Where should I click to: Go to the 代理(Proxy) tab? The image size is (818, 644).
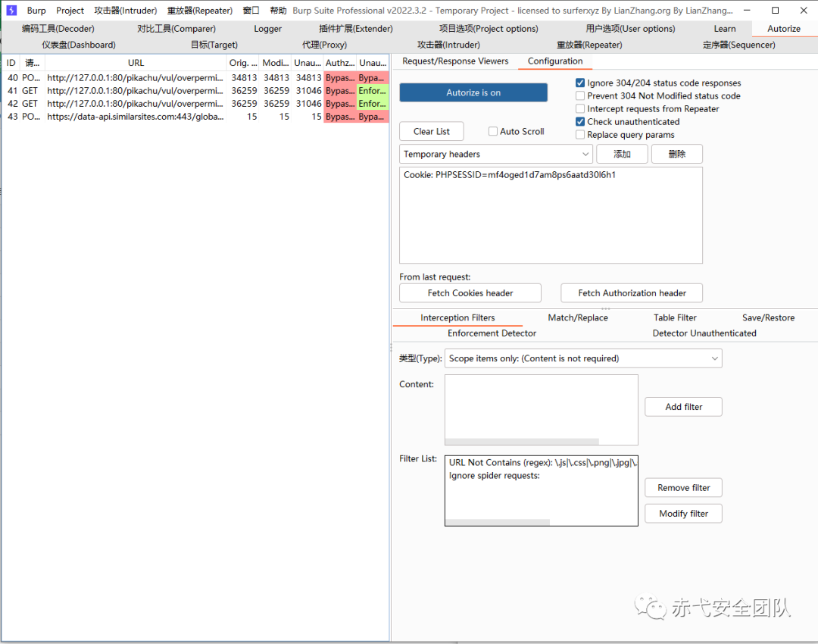click(324, 45)
